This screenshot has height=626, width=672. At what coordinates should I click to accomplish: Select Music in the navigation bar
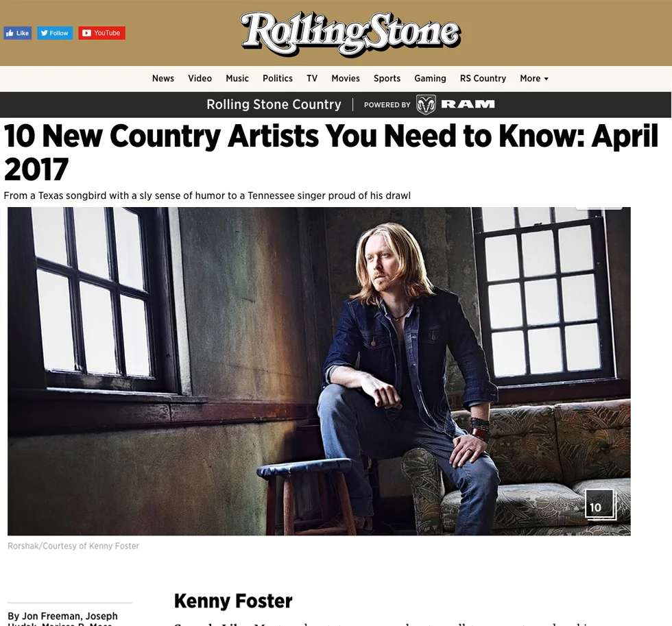(237, 78)
